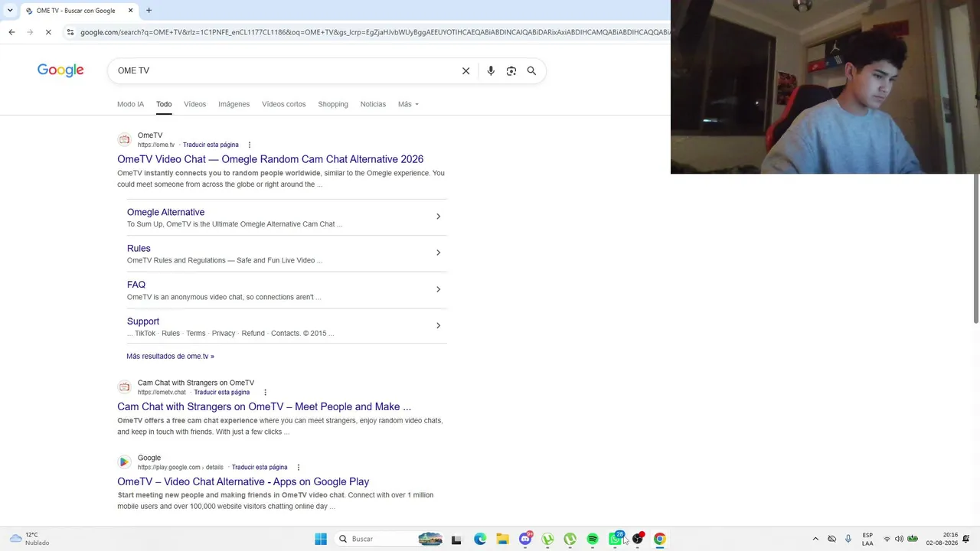Switch to the Noticias results tab
Image resolution: width=980 pixels, height=551 pixels.
pos(373,104)
